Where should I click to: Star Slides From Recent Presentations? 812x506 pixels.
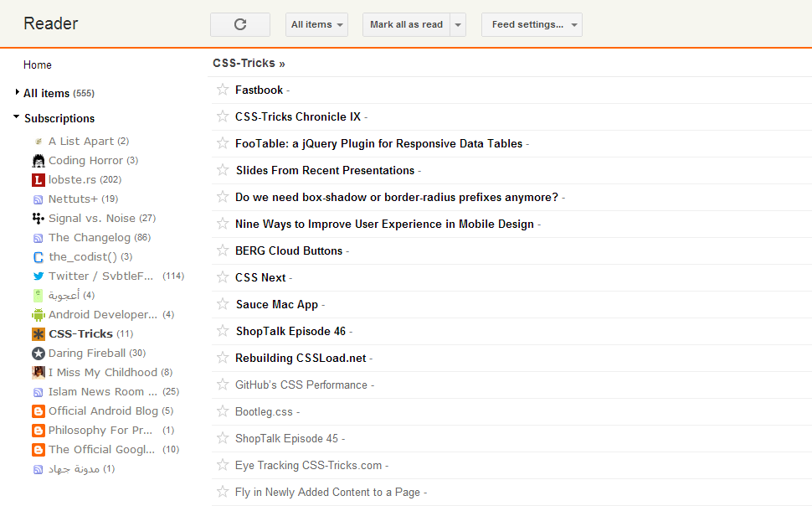(x=223, y=170)
